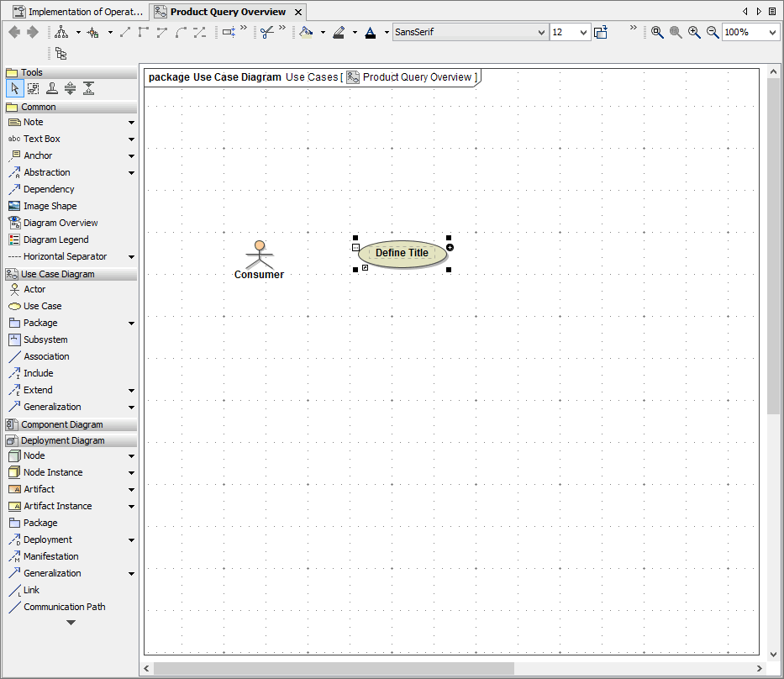
Task: Zoom out of the diagram
Action: pos(713,32)
